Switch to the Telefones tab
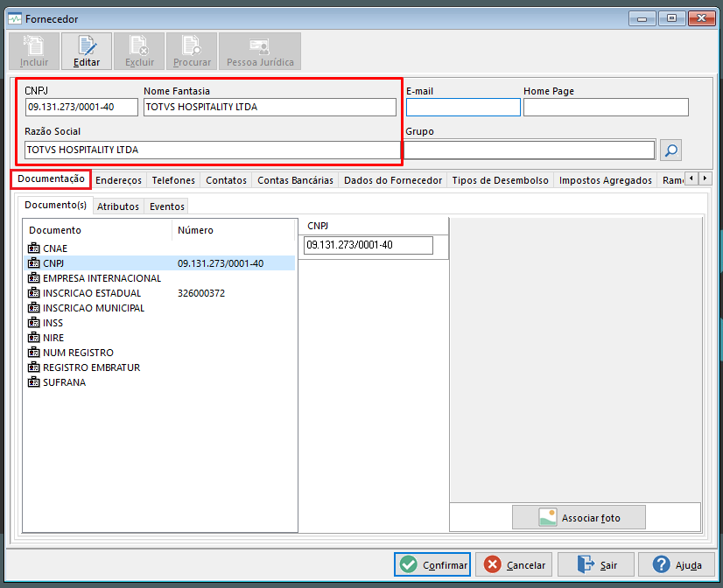 (173, 180)
